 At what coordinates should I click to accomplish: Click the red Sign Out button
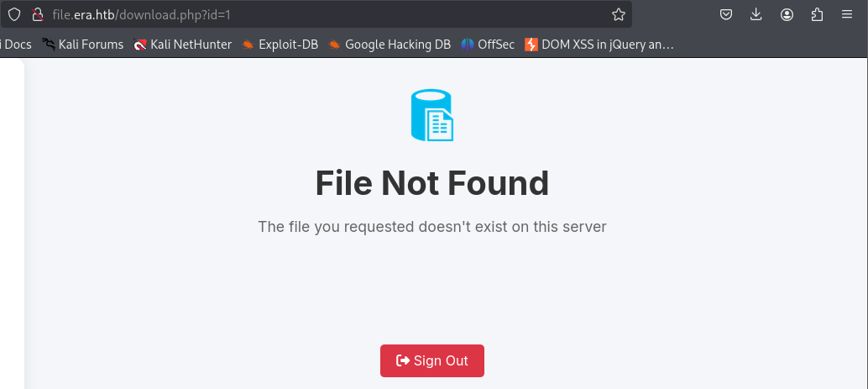tap(431, 360)
